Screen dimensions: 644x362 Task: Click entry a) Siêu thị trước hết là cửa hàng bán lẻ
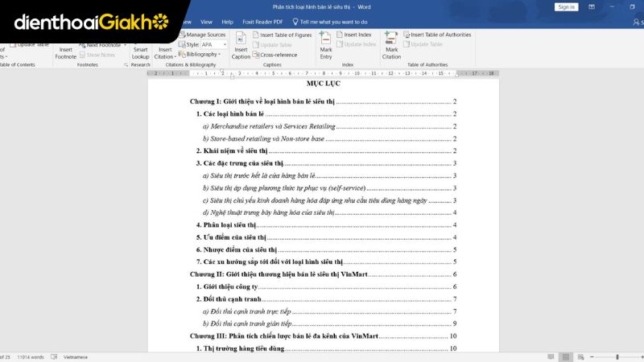[x=330, y=175]
